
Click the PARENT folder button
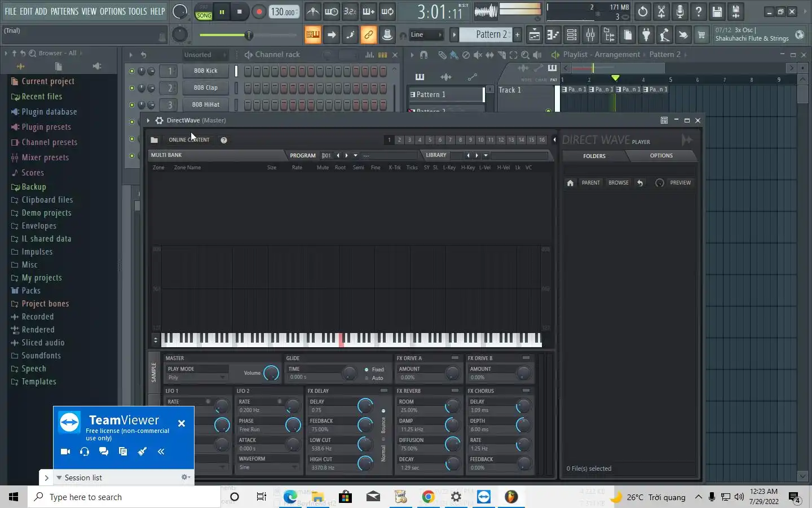[x=591, y=183]
